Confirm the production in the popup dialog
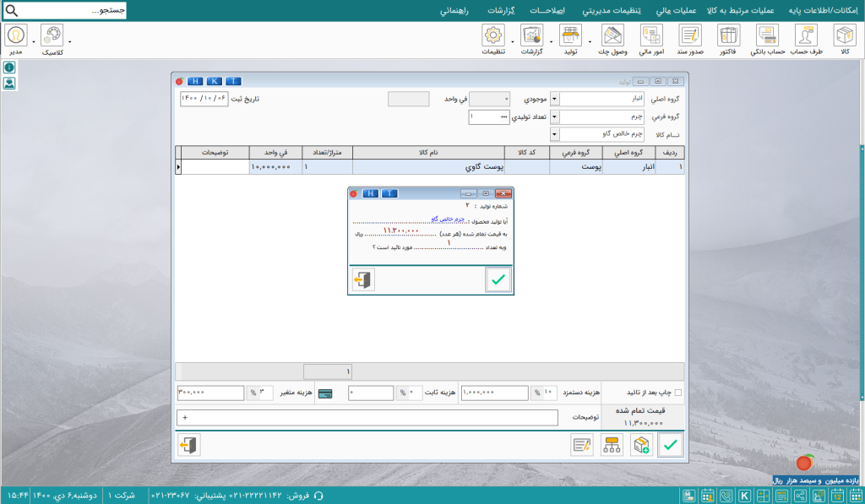This screenshot has height=504, width=865. point(498,279)
